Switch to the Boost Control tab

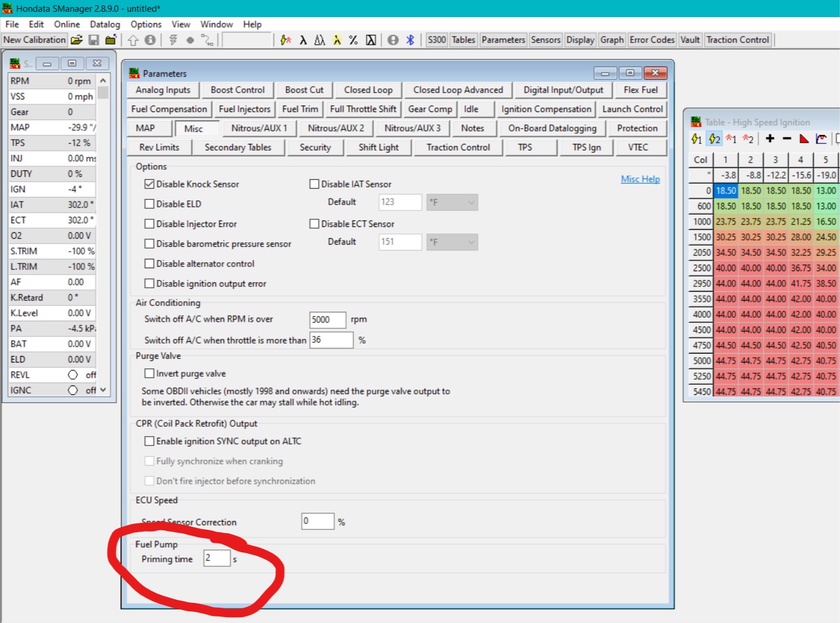237,90
